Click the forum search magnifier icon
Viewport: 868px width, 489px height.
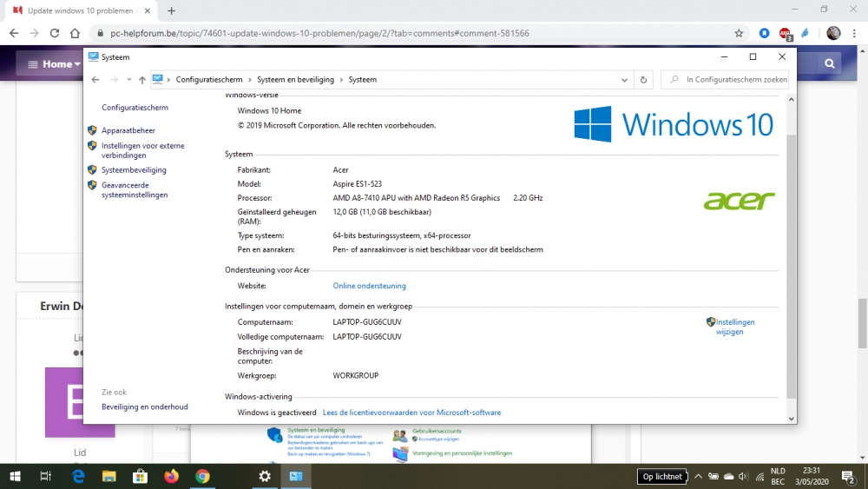829,63
